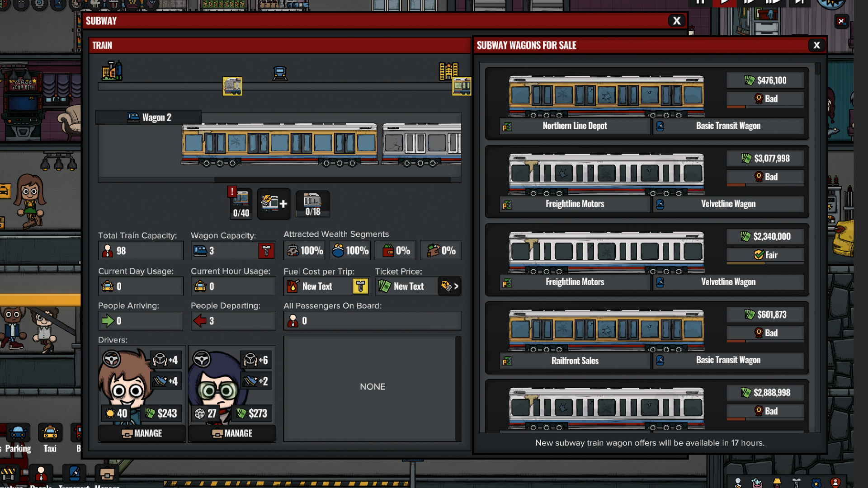Close the Subway Wagons For Sale panel

click(x=816, y=45)
